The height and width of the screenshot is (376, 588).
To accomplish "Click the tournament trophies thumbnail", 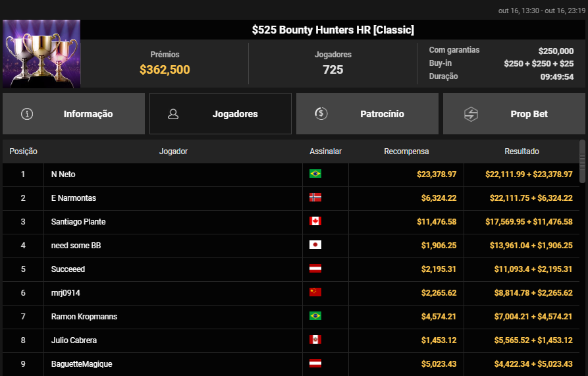I will [x=41, y=53].
